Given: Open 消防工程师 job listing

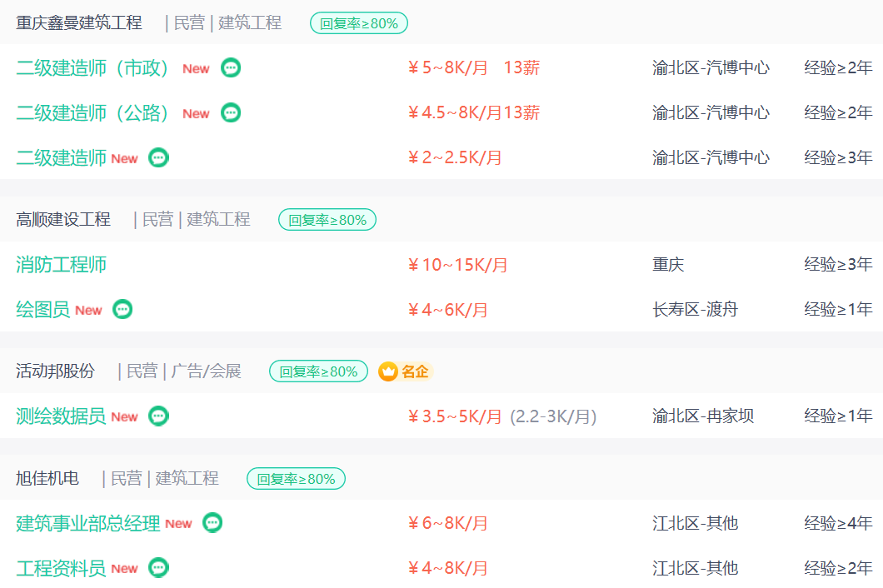Looking at the screenshot, I should pyautogui.click(x=61, y=265).
